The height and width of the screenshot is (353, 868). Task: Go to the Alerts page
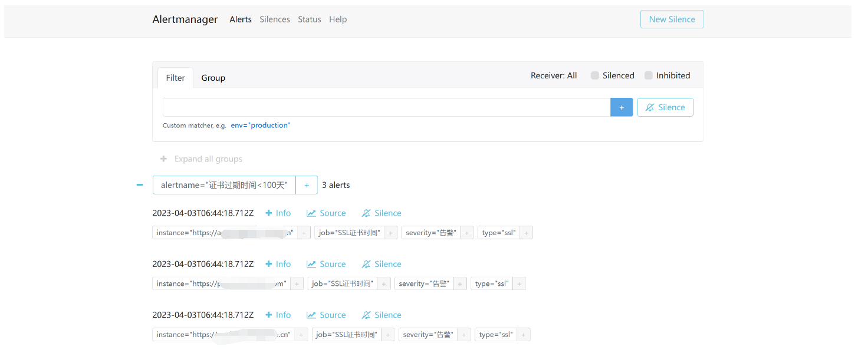[x=241, y=19]
